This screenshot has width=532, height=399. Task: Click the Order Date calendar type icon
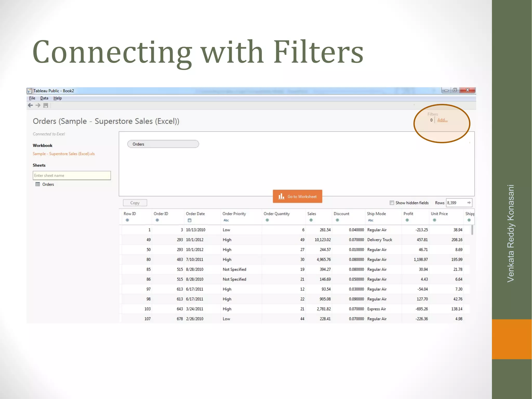[x=190, y=220]
